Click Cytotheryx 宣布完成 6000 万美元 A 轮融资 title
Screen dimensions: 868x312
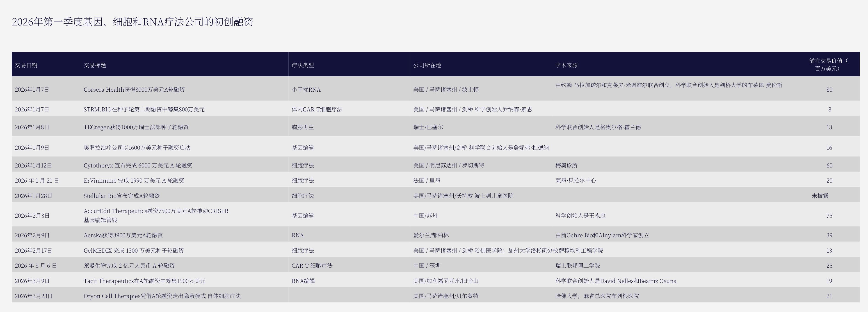(138, 166)
